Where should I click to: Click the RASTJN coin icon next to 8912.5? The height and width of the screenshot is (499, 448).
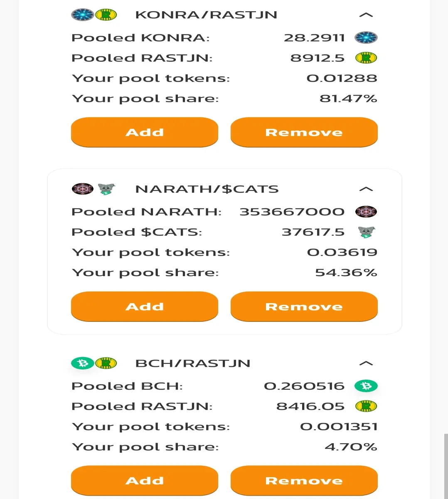tap(366, 58)
